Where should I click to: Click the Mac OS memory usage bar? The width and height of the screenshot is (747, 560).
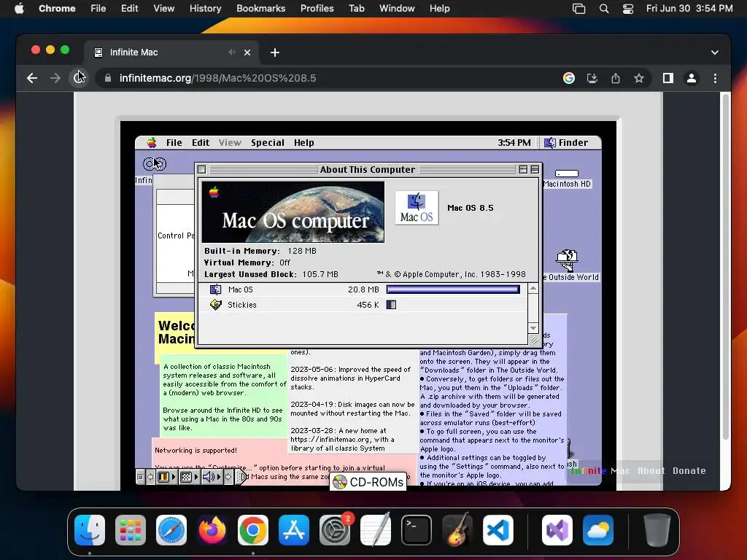(453, 289)
